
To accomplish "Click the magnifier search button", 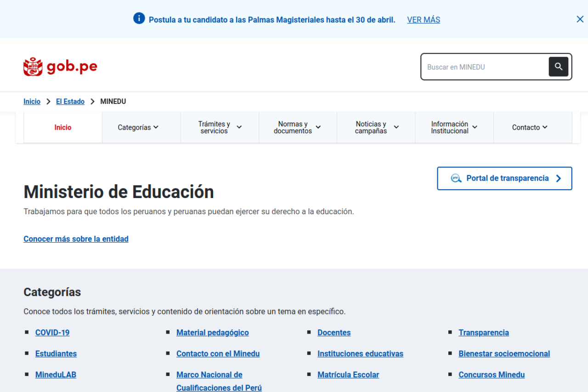I will 558,67.
